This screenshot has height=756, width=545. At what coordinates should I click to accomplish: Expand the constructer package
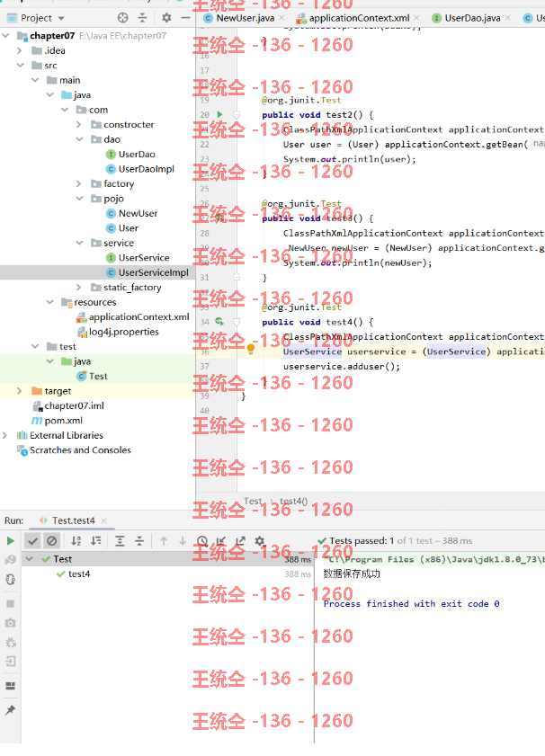pos(78,124)
